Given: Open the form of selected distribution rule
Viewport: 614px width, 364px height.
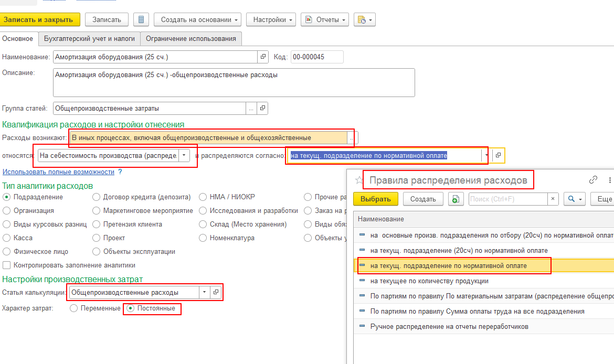Looking at the screenshot, I should point(498,155).
